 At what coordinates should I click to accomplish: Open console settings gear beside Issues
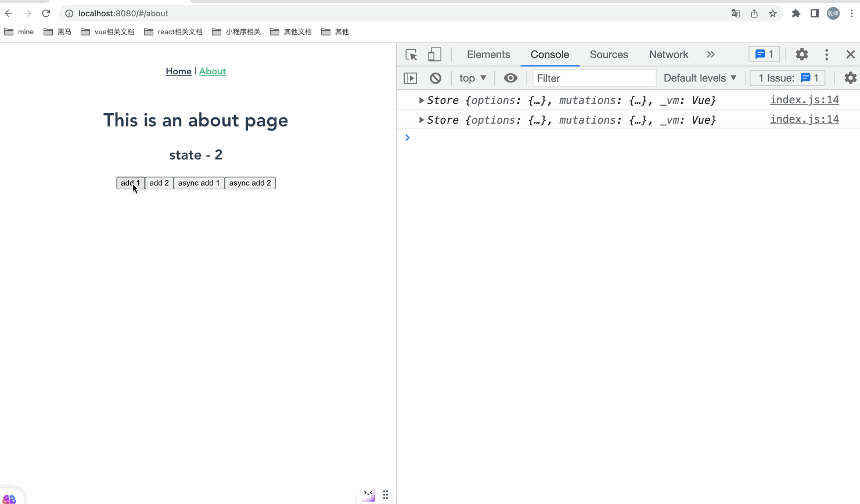[850, 78]
